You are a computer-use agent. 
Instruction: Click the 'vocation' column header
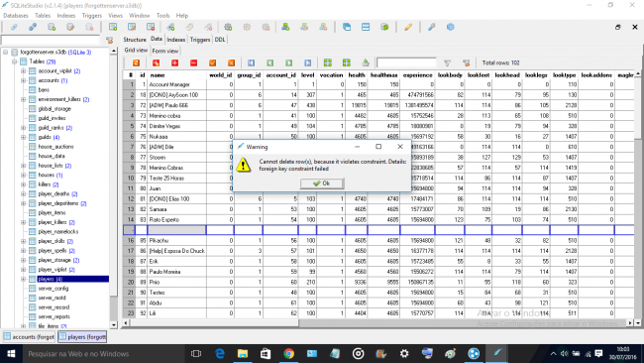tap(331, 75)
